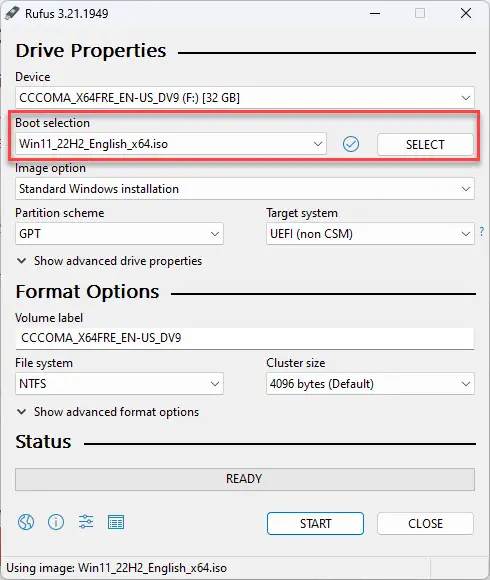Screen dimensions: 490x580
Task: Click the CLOSE button
Action: pos(425,523)
